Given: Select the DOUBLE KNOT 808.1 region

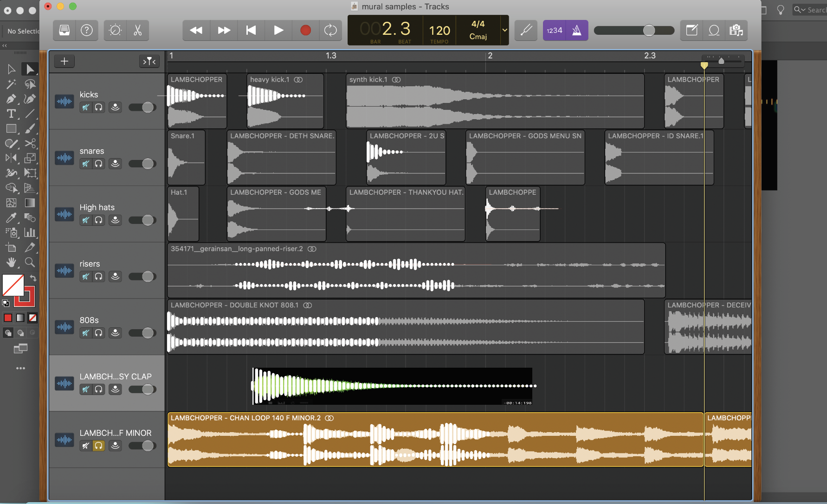Looking at the screenshot, I should tap(406, 326).
